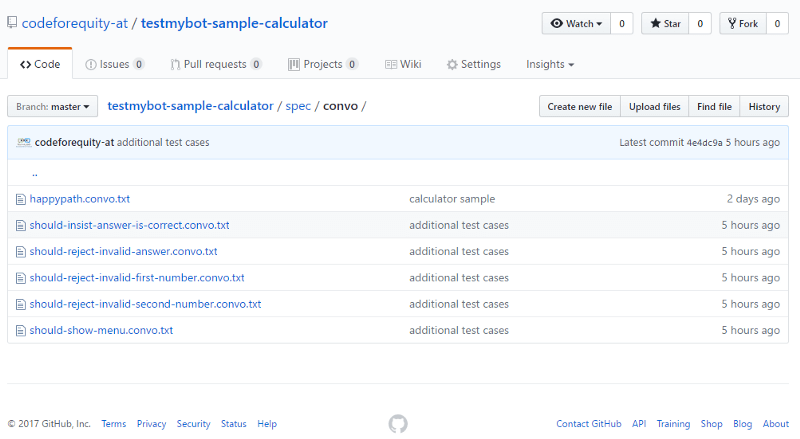Click the file icon next to happypath.convo.txt
800x439 pixels.
[x=20, y=199]
